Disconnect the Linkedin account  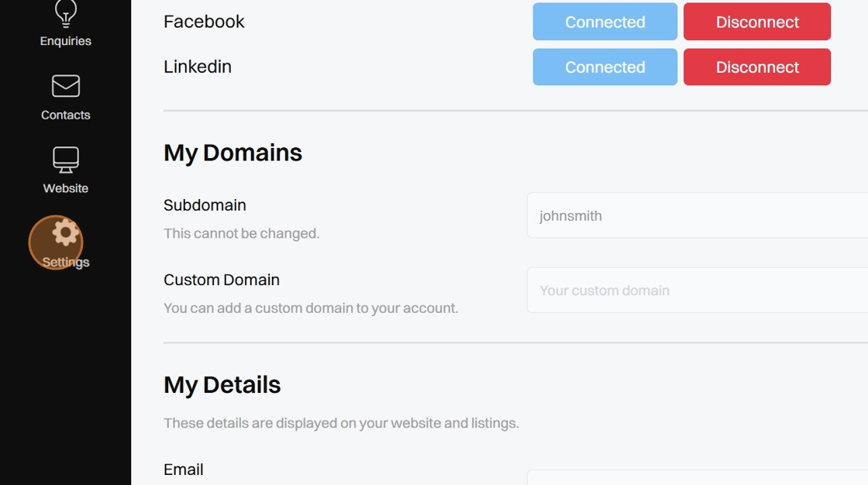click(756, 67)
